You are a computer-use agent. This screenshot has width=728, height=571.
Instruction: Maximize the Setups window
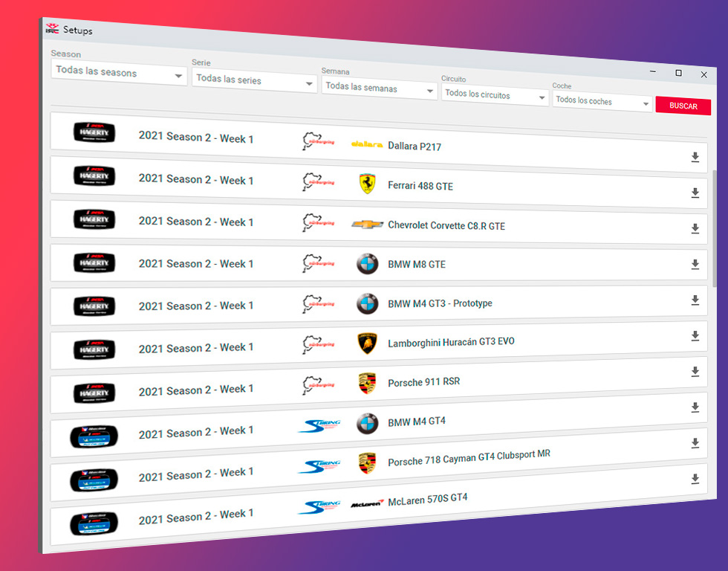click(x=678, y=73)
